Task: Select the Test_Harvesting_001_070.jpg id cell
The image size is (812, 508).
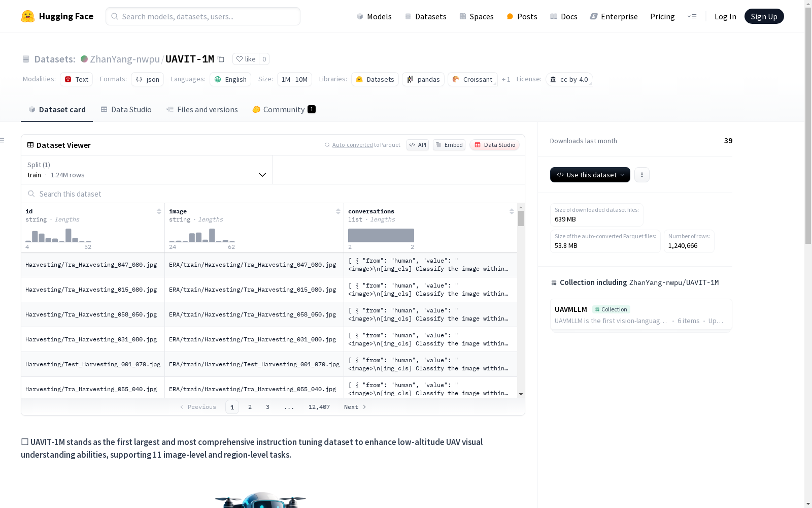Action: click(93, 364)
